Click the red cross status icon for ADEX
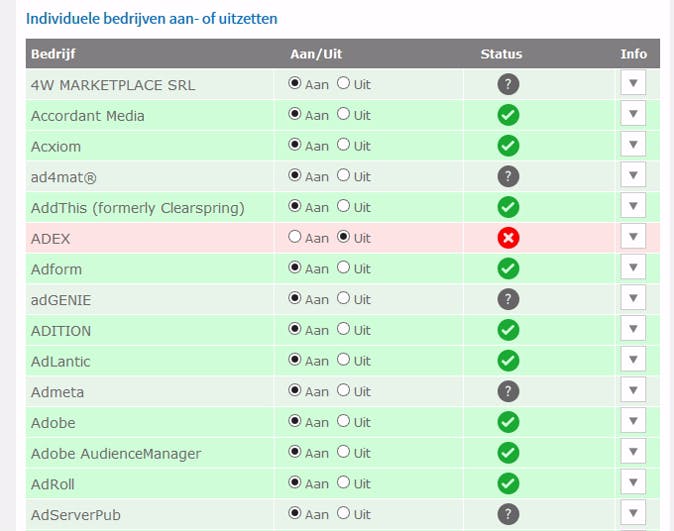The height and width of the screenshot is (531, 674). click(508, 238)
